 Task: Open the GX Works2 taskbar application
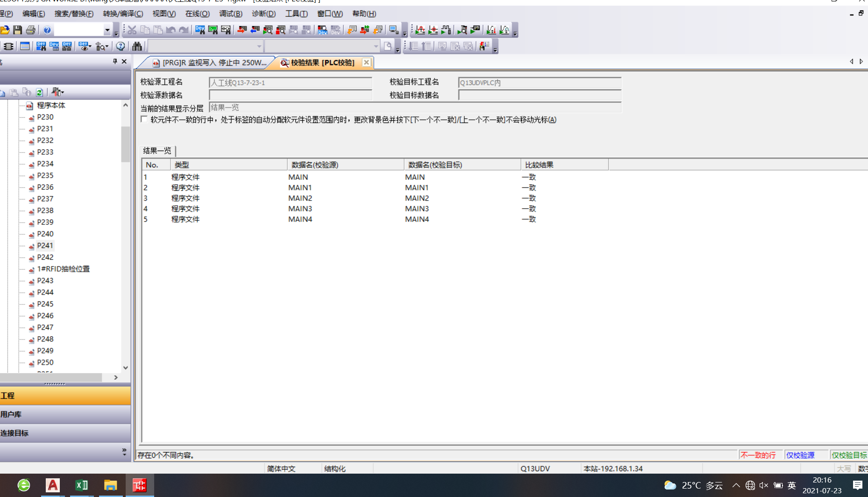(x=139, y=485)
